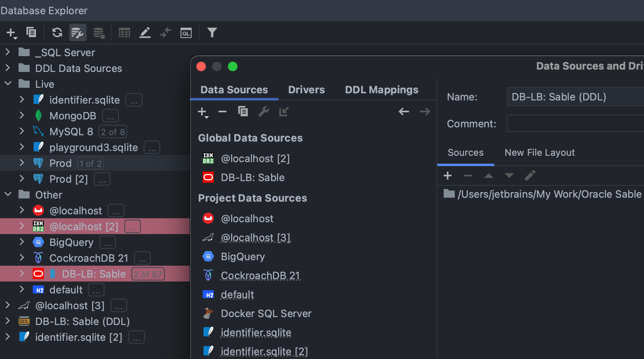The height and width of the screenshot is (359, 644).
Task: Expand the DB-LB: Sable (DDL) tree node
Action: tap(8, 321)
